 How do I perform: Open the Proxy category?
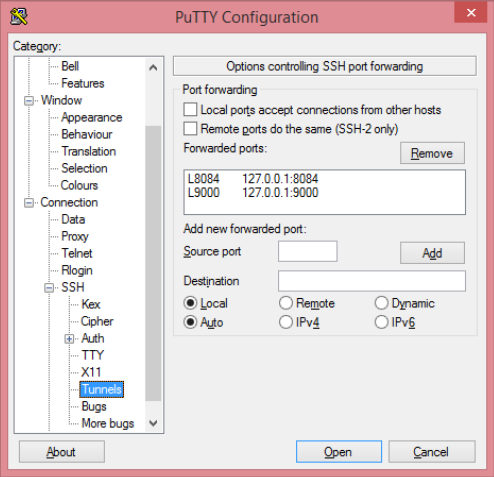point(75,236)
